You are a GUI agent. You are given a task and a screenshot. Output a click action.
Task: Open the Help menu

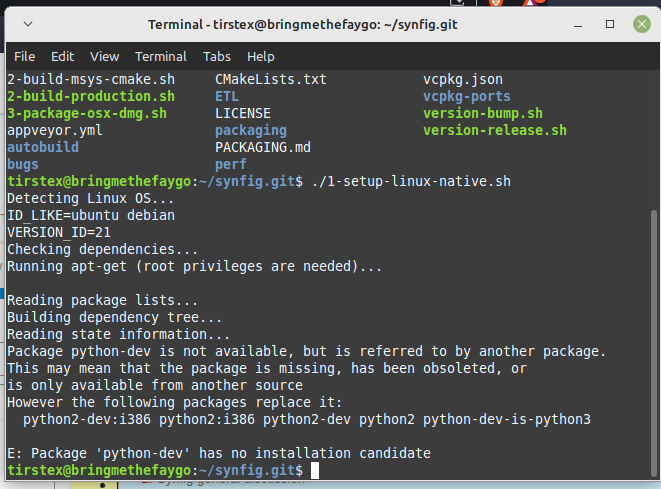pyautogui.click(x=261, y=56)
